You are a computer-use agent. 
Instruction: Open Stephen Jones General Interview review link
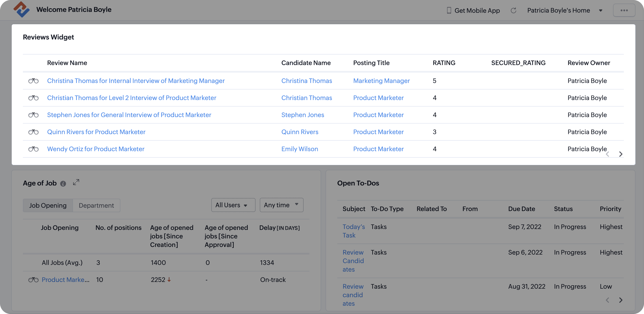pyautogui.click(x=129, y=115)
